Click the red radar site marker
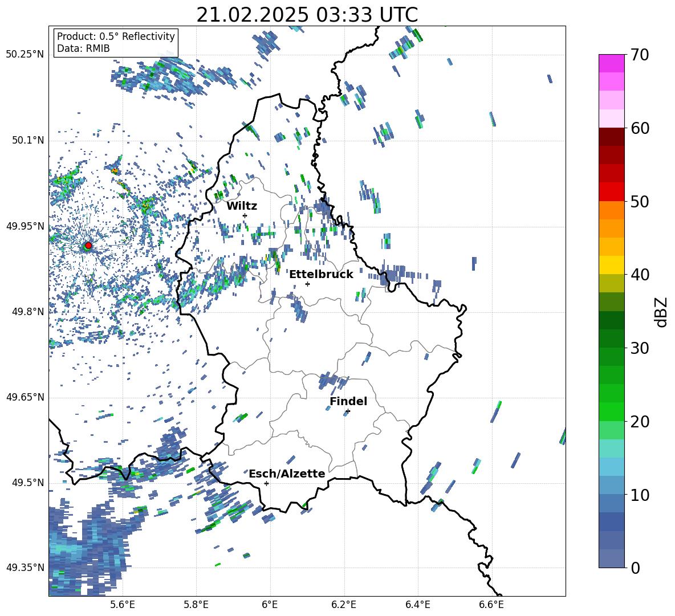The image size is (675, 616). click(88, 245)
